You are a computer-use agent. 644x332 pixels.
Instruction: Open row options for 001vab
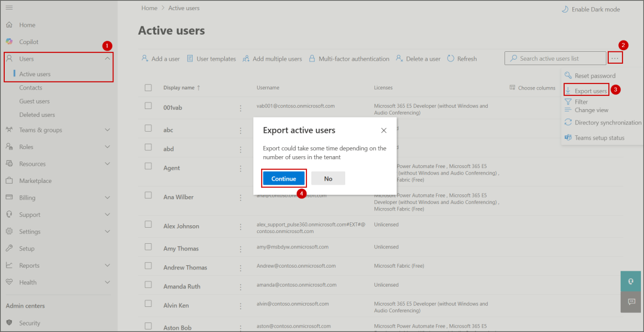click(x=241, y=108)
